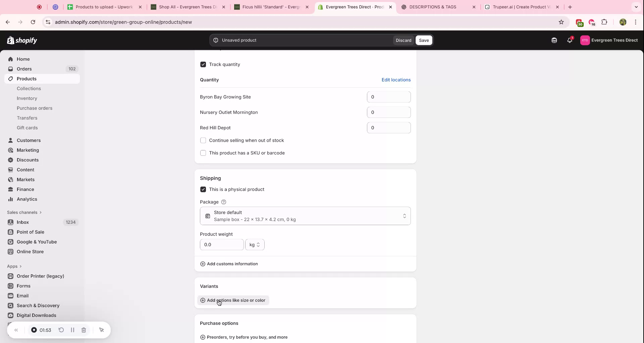This screenshot has width=644, height=343.
Task: Open the Point of Sale channel
Action: (x=31, y=232)
